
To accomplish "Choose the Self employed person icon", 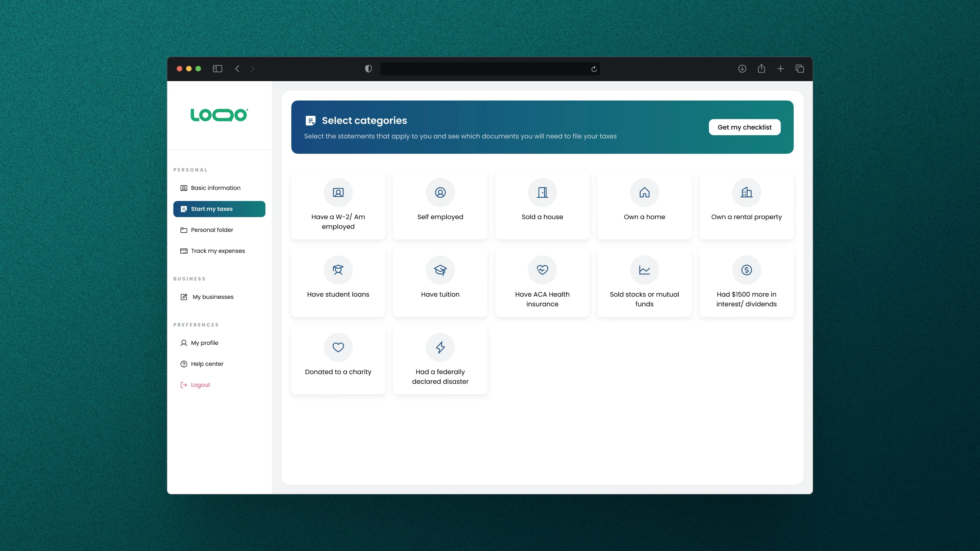I will tap(440, 192).
